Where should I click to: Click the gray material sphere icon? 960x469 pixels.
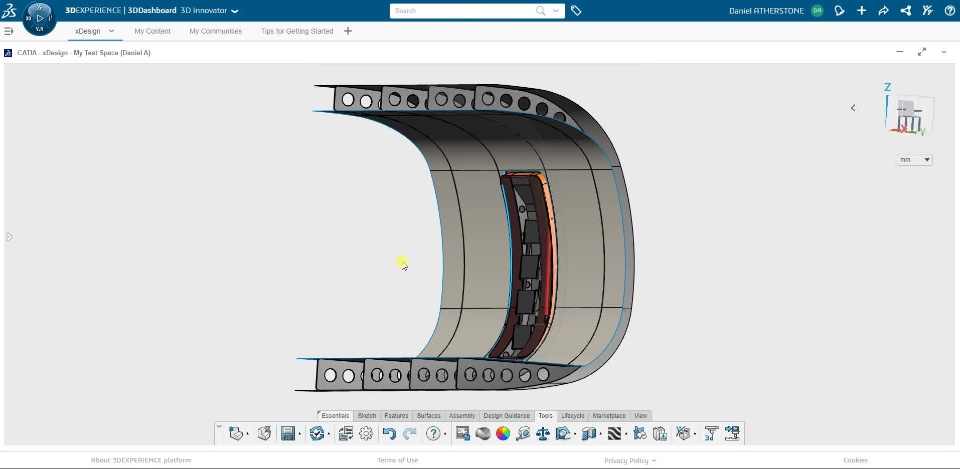point(483,433)
